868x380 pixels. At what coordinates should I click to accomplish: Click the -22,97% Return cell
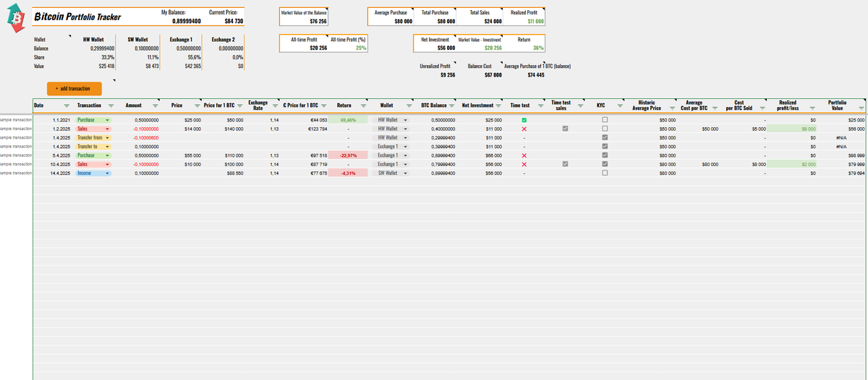coord(349,155)
